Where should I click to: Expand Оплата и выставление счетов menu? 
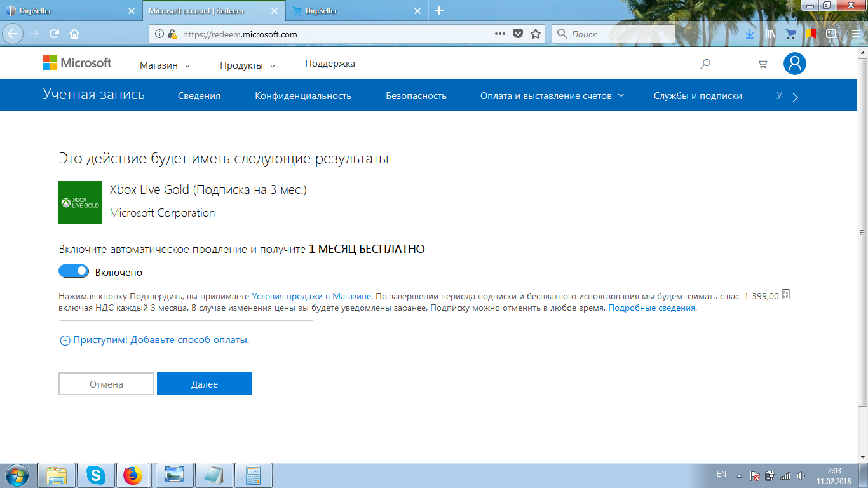click(x=552, y=96)
